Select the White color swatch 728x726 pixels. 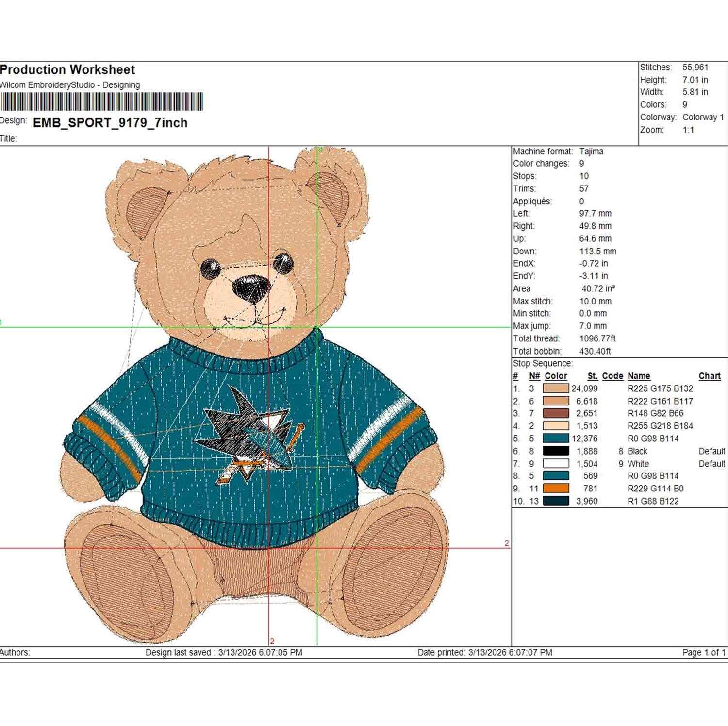tap(556, 464)
